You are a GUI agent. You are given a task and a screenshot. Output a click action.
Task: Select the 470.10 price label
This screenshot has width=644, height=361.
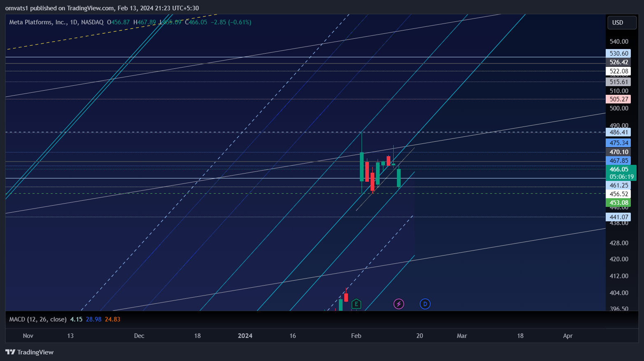[x=618, y=152]
